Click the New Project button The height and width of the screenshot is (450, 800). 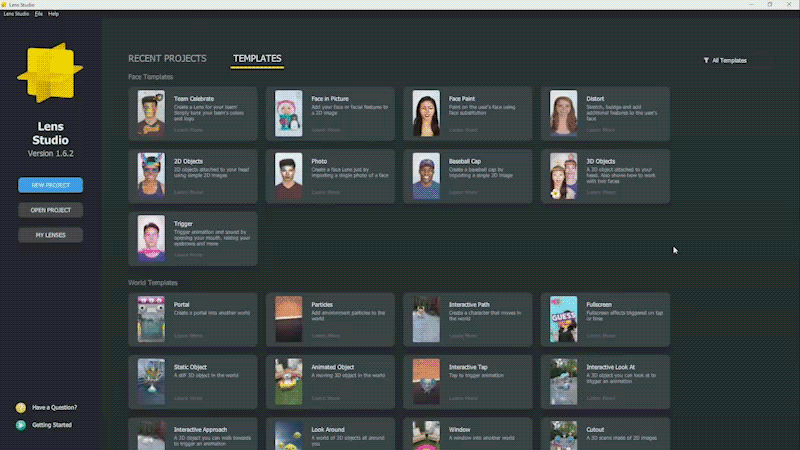50,185
